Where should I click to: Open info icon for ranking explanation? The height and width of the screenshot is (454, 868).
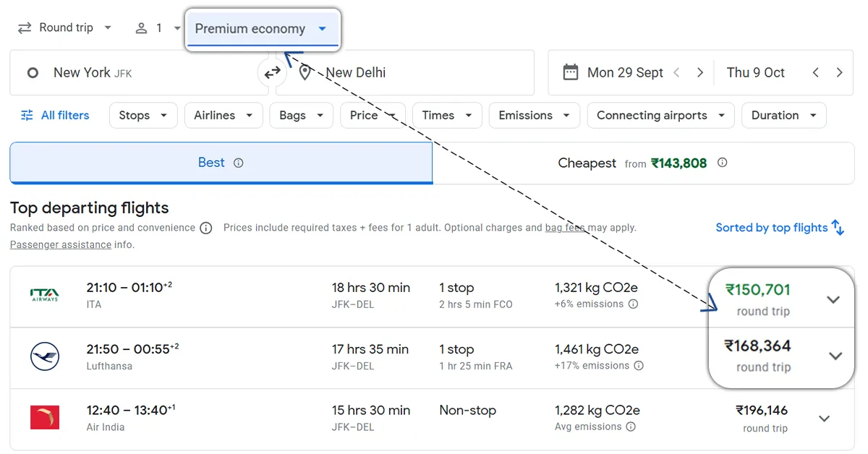pos(206,228)
